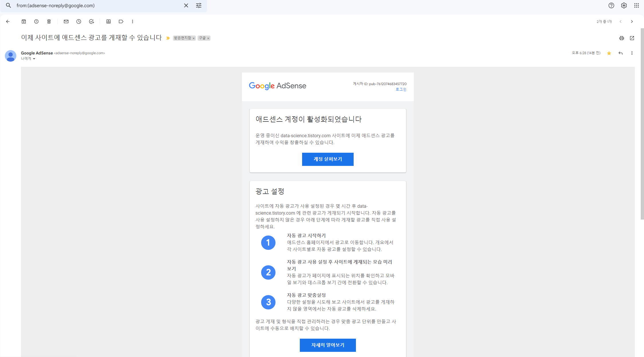The image size is (644, 357).
Task: Open the Move to folder icon
Action: [x=109, y=21]
